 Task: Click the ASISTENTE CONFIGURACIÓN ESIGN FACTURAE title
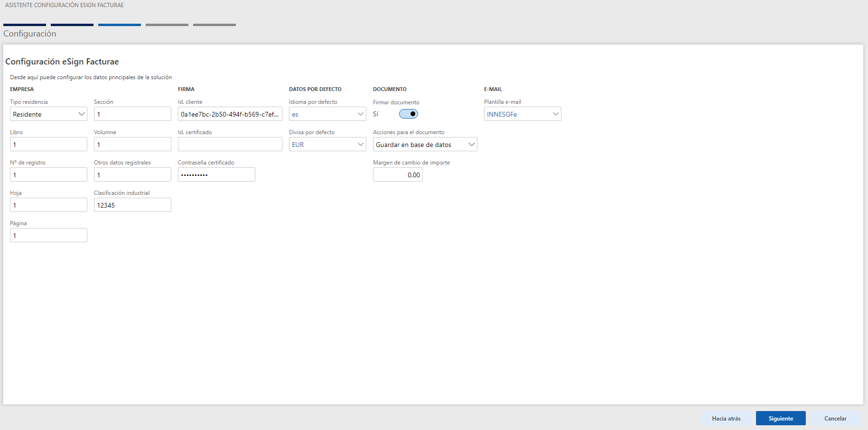(65, 5)
